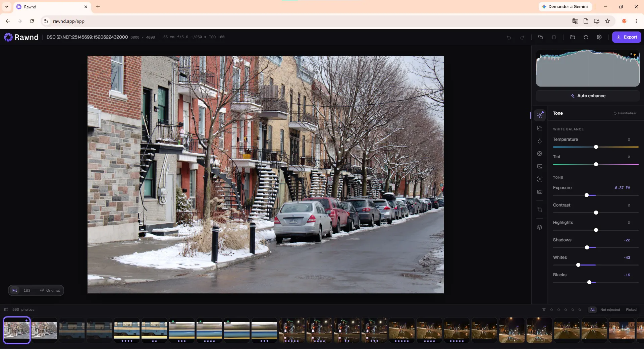
Task: Open the vignette rectangle icon
Action: (x=540, y=192)
